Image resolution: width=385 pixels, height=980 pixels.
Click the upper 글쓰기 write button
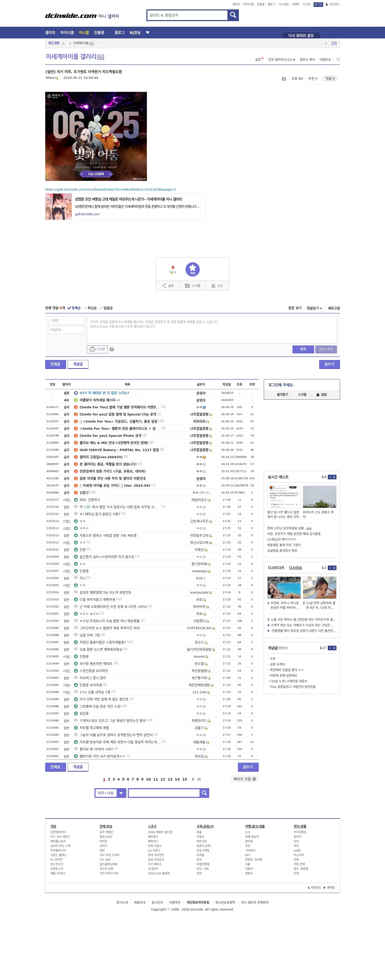pos(329,364)
